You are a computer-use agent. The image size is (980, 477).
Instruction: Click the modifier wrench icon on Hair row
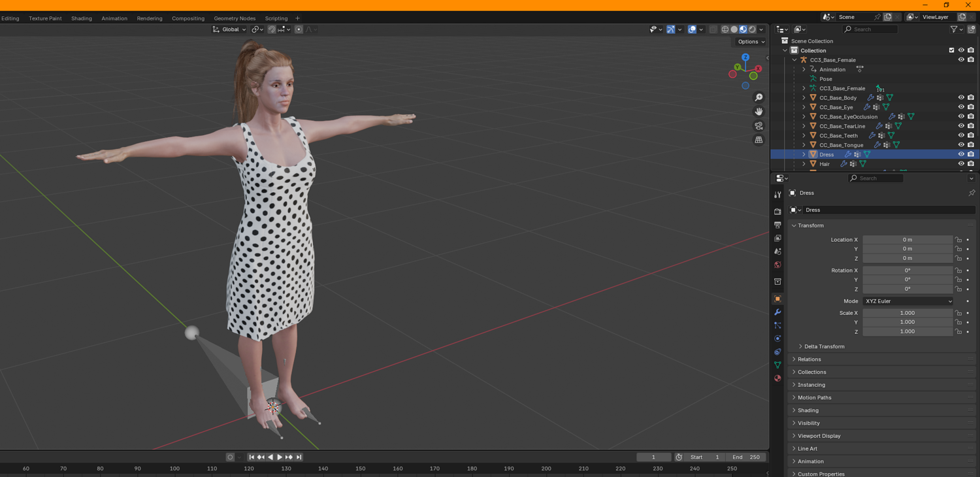point(843,164)
